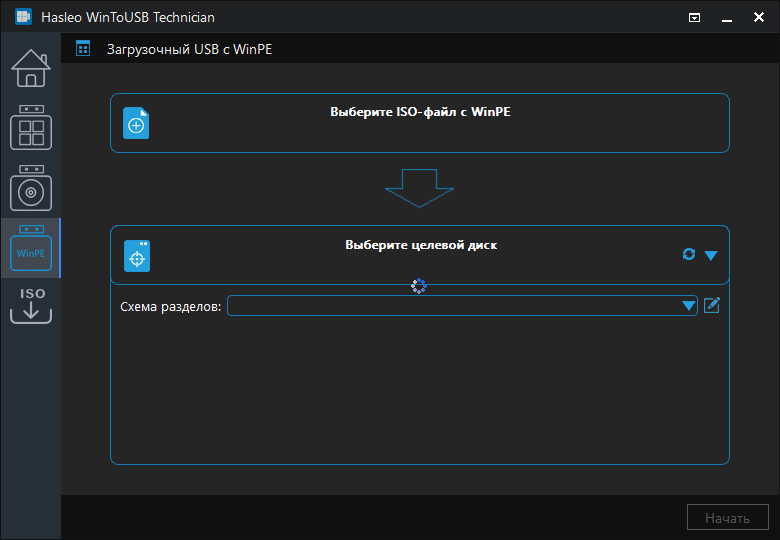Open the ISO download sidebar section

[30, 306]
